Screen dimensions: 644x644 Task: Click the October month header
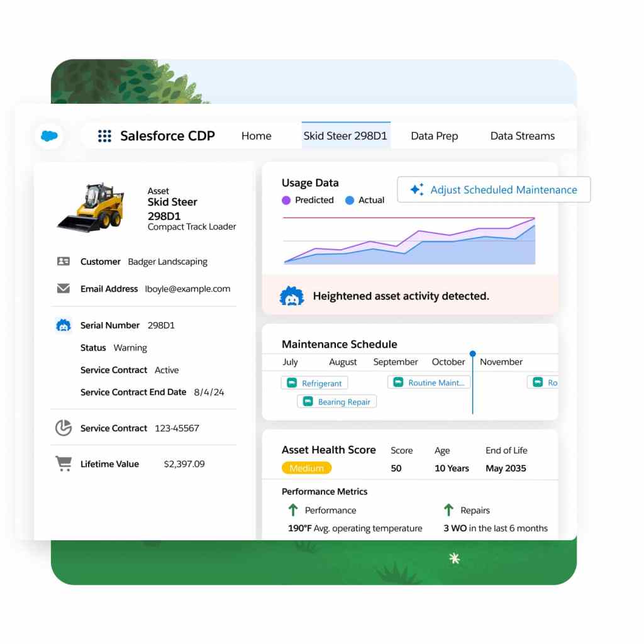448,362
